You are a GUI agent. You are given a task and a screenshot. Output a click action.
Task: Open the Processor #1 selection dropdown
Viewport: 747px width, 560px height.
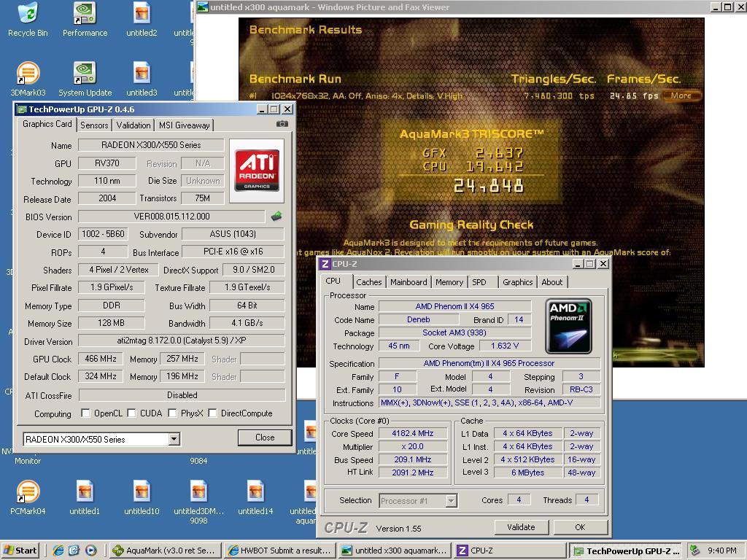(451, 500)
